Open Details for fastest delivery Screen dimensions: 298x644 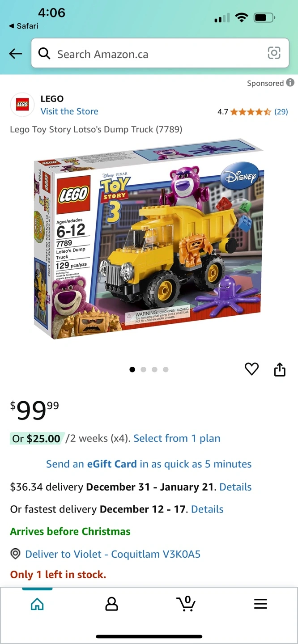[x=207, y=509]
